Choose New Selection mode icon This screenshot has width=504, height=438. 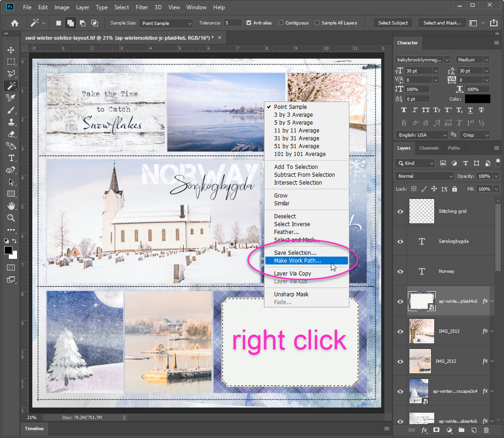click(x=59, y=23)
